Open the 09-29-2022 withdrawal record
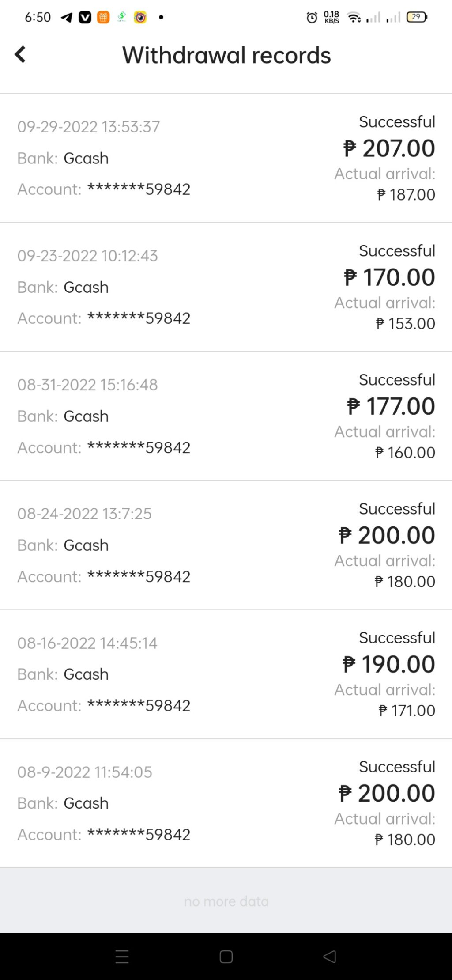 click(x=226, y=158)
